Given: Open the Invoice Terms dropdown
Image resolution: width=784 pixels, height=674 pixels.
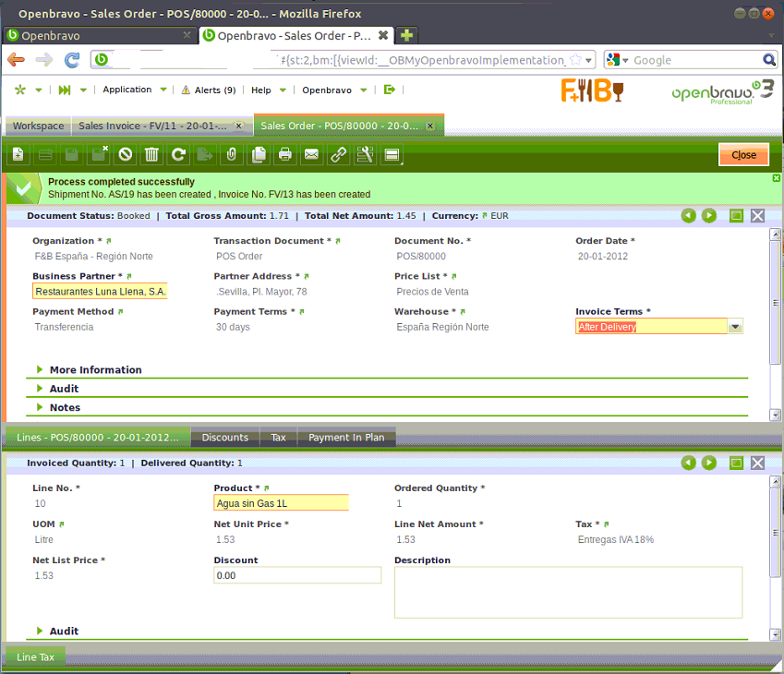Looking at the screenshot, I should tap(735, 327).
